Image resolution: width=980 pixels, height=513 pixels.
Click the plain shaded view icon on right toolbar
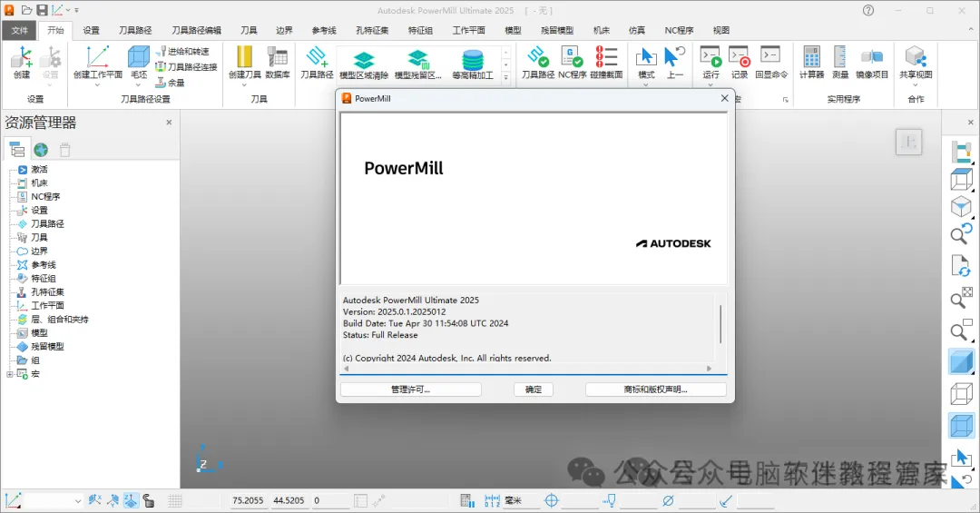click(961, 362)
